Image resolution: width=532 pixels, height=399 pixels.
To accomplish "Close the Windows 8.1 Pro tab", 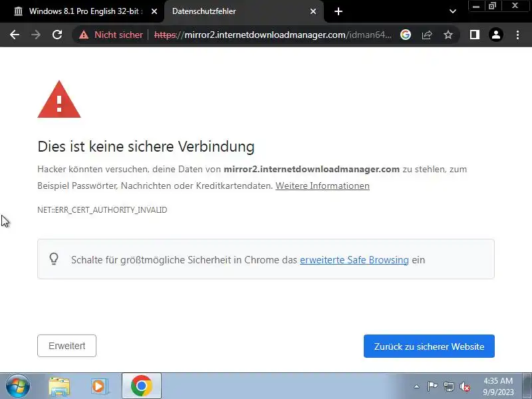I will 154,11.
